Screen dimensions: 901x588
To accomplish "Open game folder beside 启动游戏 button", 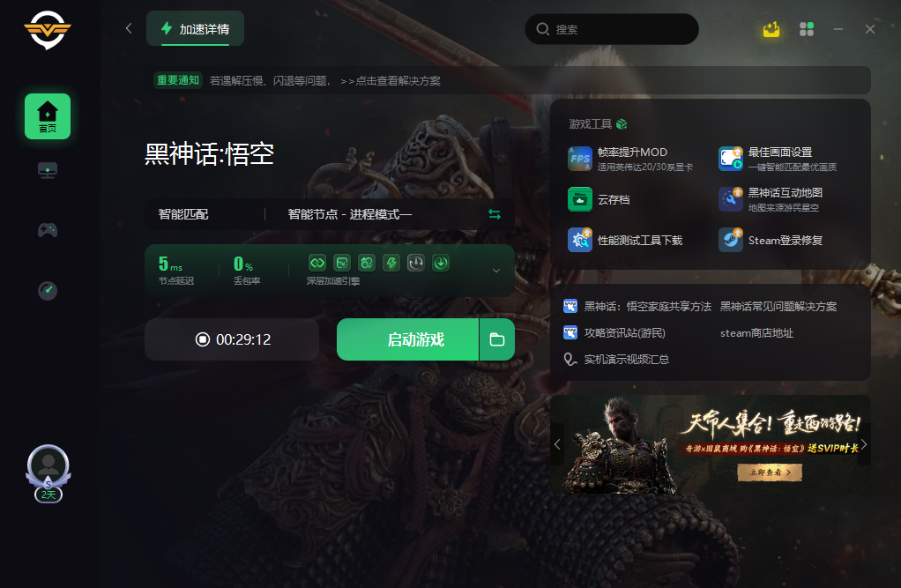I will (497, 339).
